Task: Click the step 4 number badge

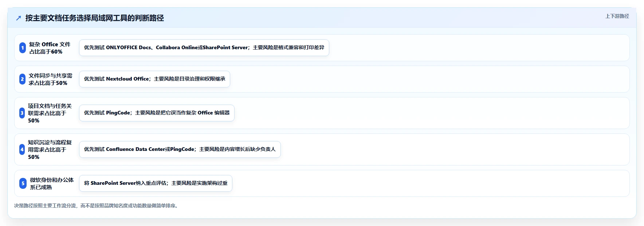Action: pyautogui.click(x=22, y=149)
